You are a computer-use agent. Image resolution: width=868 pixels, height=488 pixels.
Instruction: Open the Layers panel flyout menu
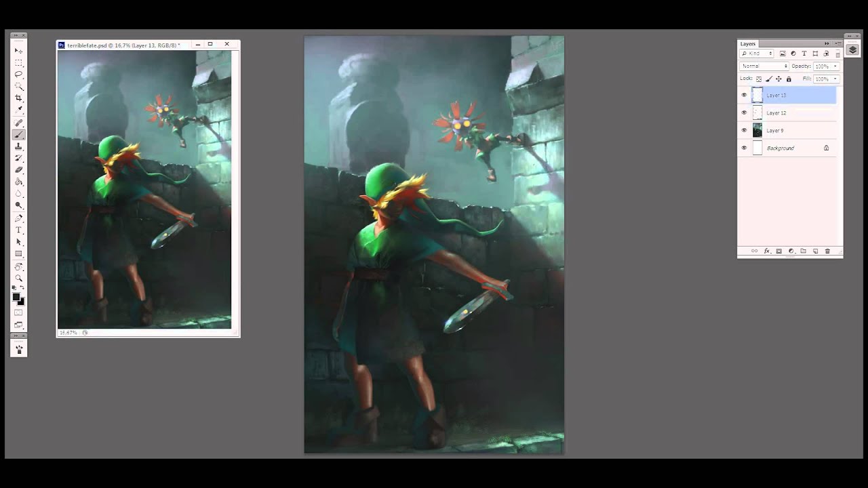coord(838,43)
